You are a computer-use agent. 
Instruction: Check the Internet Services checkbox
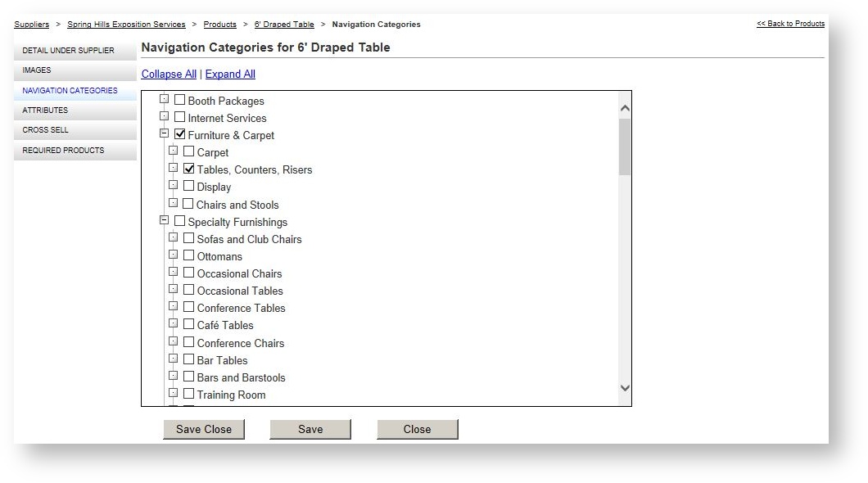[x=180, y=117]
